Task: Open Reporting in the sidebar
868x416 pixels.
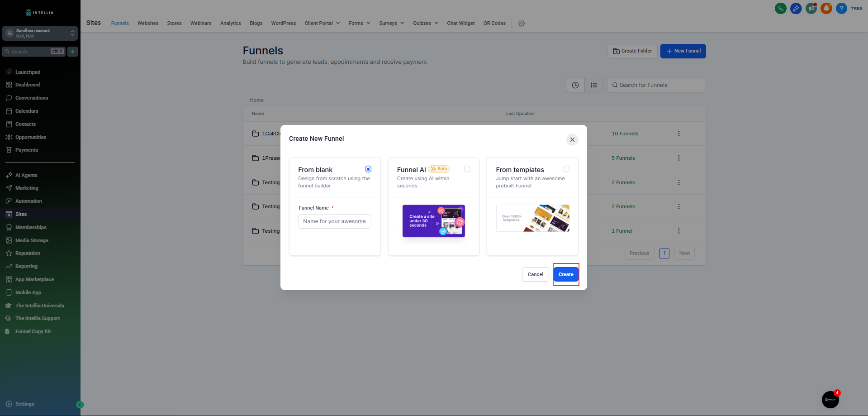Action: (26, 266)
